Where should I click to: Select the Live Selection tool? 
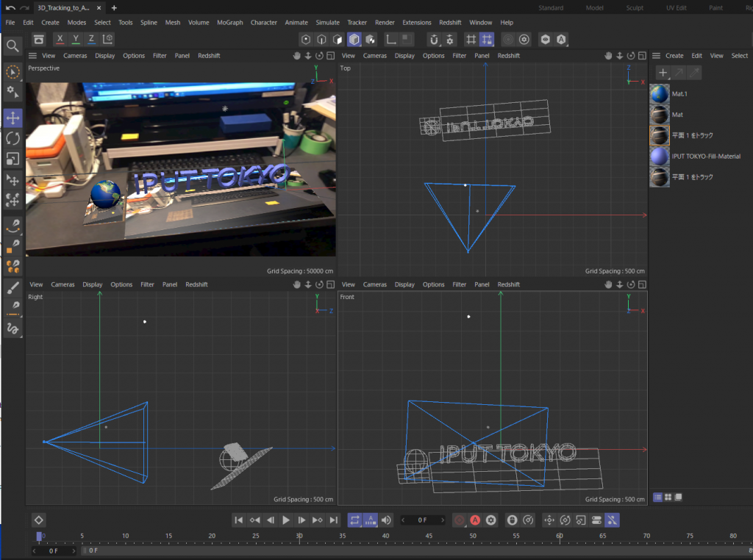coord(13,71)
